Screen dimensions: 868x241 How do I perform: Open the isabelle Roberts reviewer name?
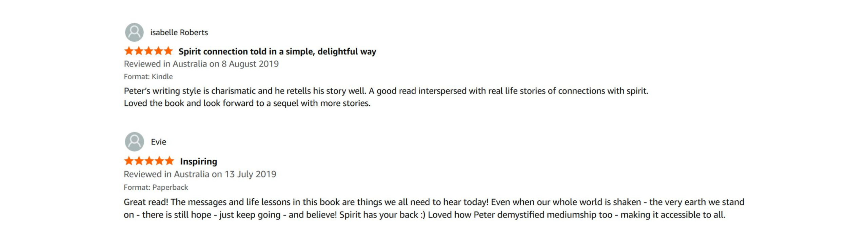tap(179, 33)
